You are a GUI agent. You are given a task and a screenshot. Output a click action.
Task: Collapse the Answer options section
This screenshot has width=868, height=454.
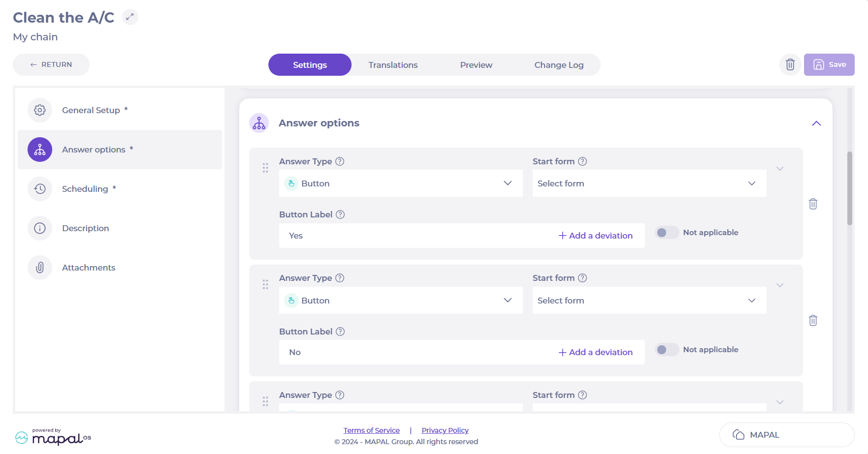[816, 123]
